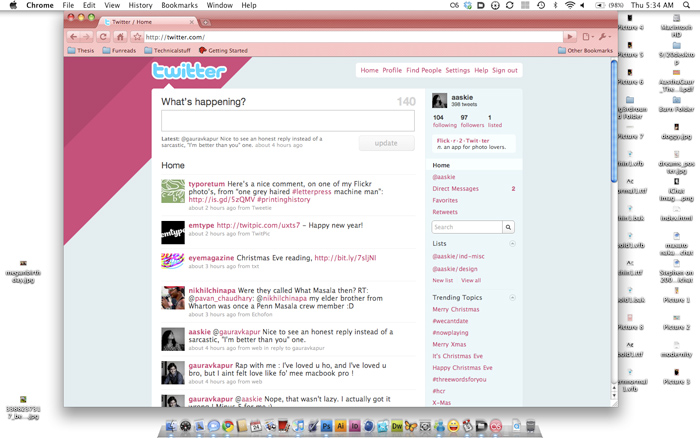
Task: Open the Trash in the dock
Action: tap(530, 426)
